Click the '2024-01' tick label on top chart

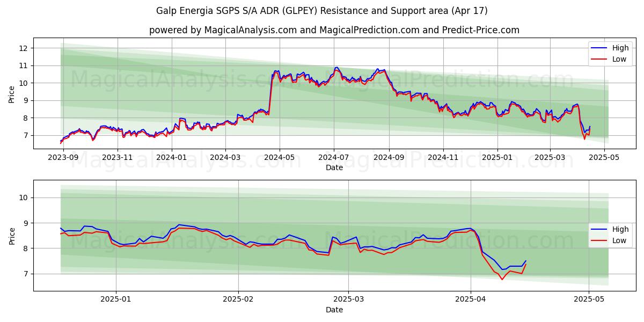171,157
